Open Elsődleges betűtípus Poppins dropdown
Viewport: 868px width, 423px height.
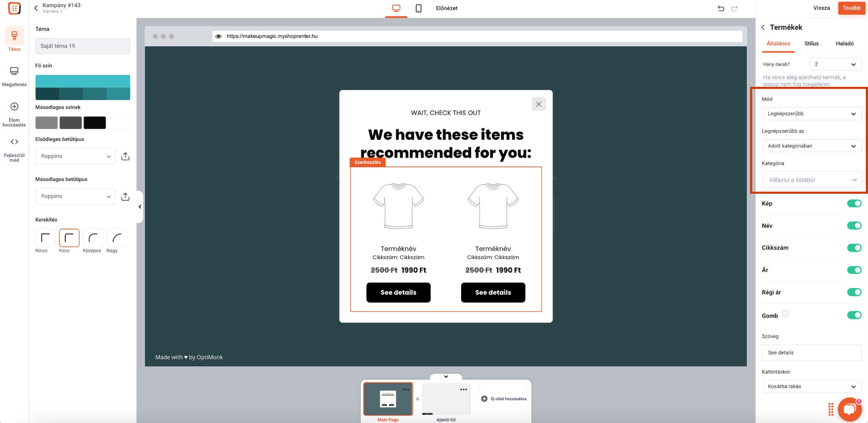pos(75,156)
